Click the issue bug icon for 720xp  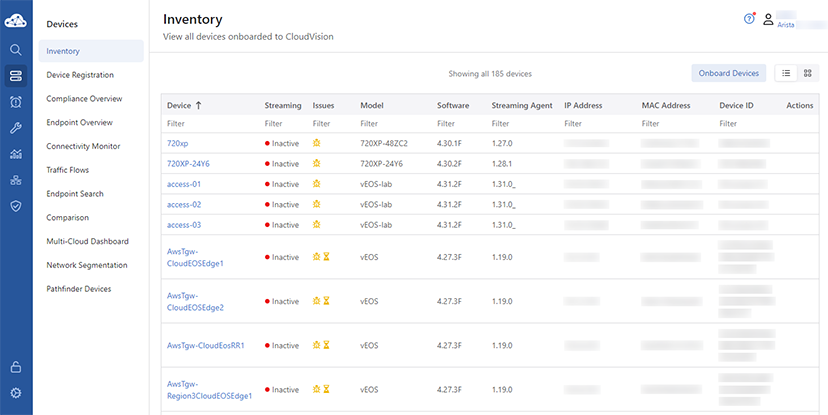coord(316,143)
